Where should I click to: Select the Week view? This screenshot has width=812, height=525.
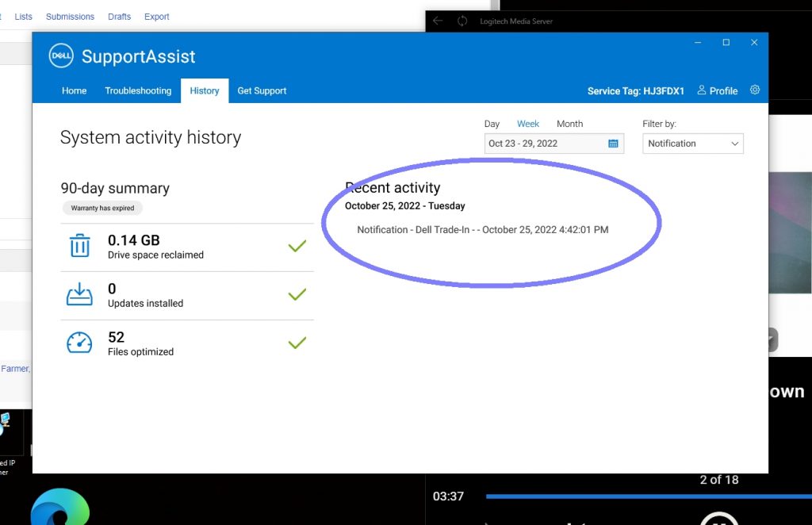coord(527,124)
